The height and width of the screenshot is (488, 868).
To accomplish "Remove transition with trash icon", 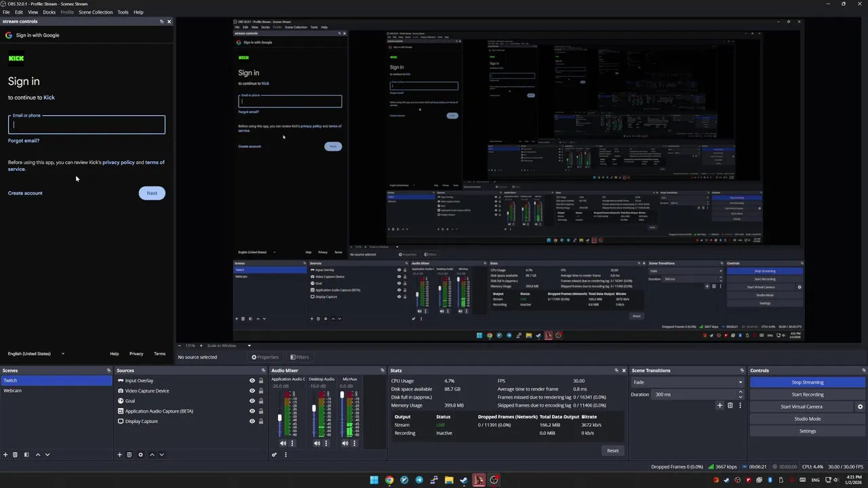I will (x=730, y=405).
